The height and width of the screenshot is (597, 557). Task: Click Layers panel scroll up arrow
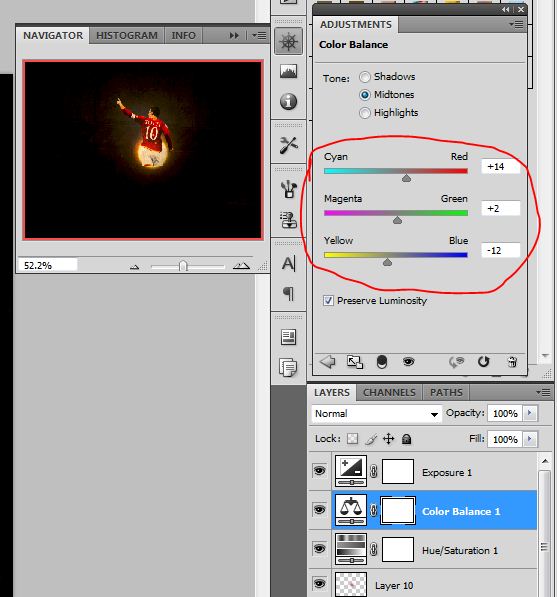(545, 461)
